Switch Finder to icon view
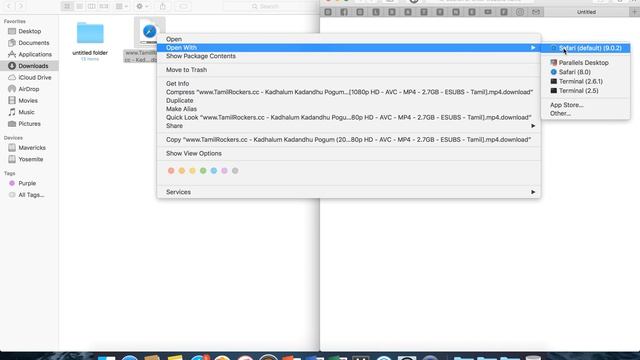This screenshot has width=640, height=360. click(67, 6)
